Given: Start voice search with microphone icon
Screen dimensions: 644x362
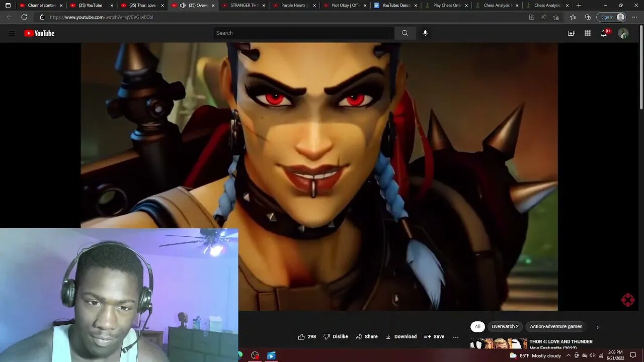Looking at the screenshot, I should 425,33.
